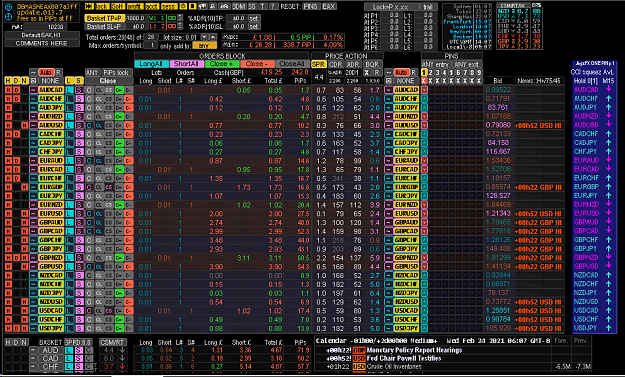This screenshot has height=377, width=625.
Task: Click the yellow N header button in the left column
Action: [x=24, y=81]
